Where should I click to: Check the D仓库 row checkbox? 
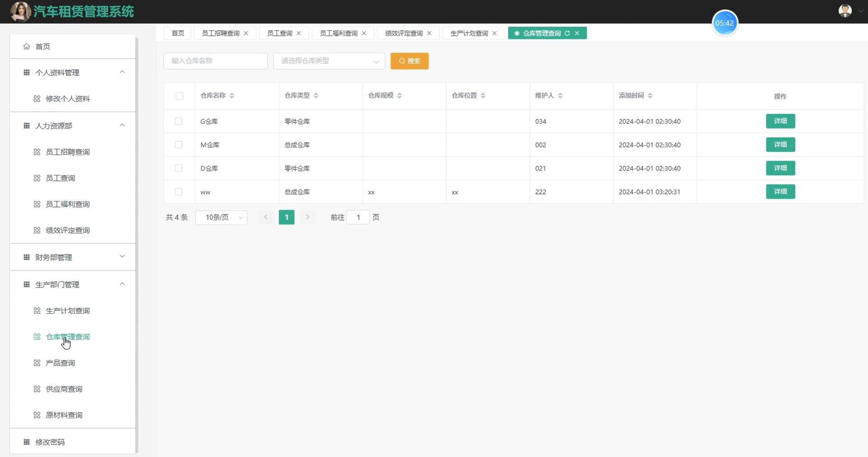click(x=179, y=168)
